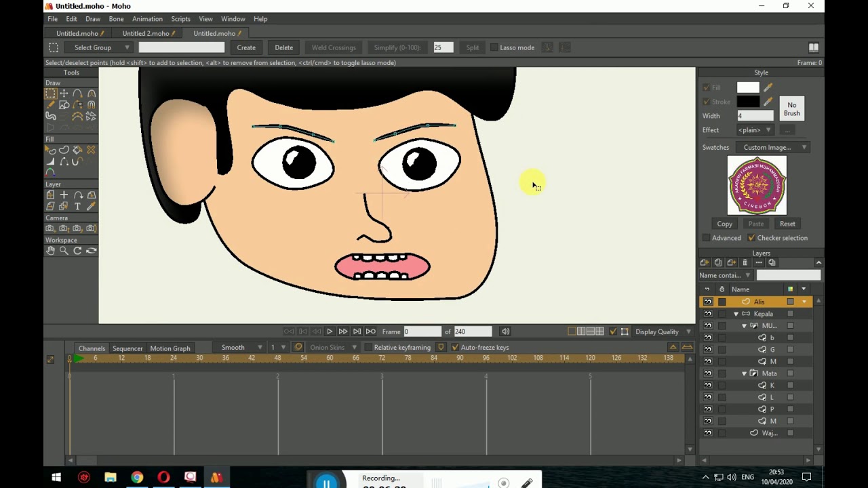The width and height of the screenshot is (868, 488).
Task: Open the Select Group dropdown
Action: click(98, 47)
